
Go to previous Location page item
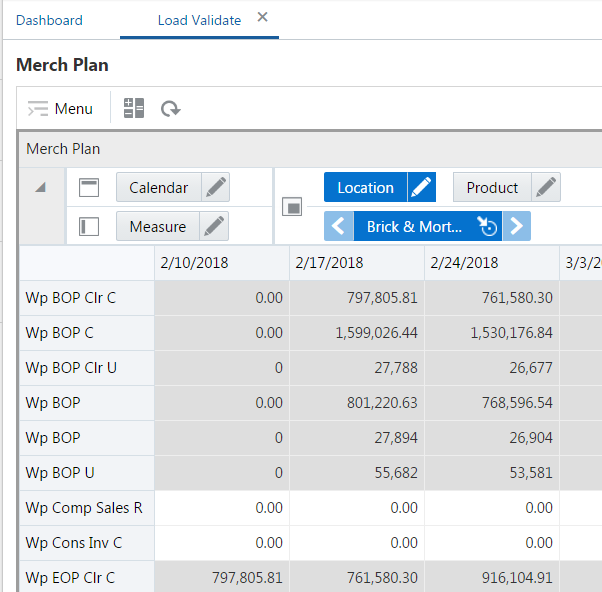click(339, 226)
